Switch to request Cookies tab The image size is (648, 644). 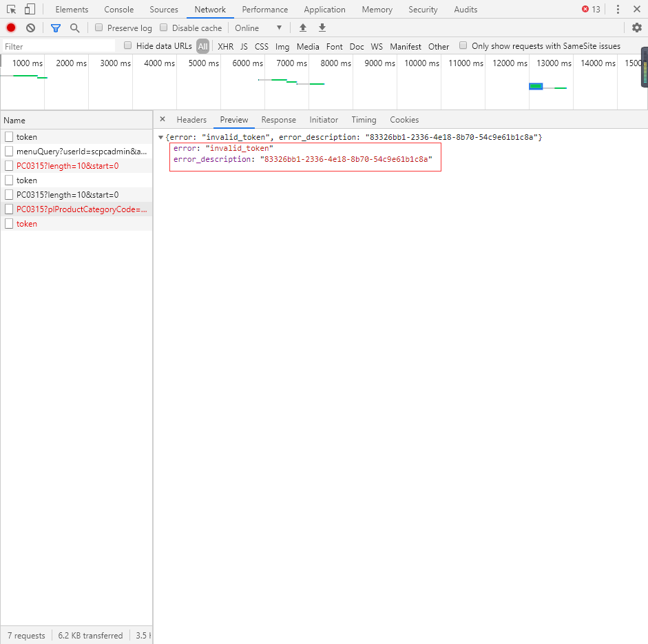pos(405,119)
